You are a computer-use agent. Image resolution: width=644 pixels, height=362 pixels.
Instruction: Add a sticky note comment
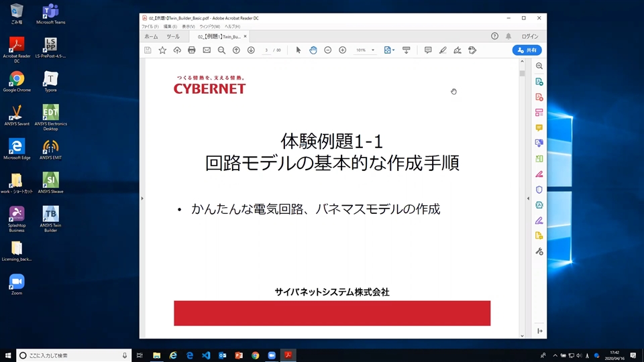tap(428, 50)
